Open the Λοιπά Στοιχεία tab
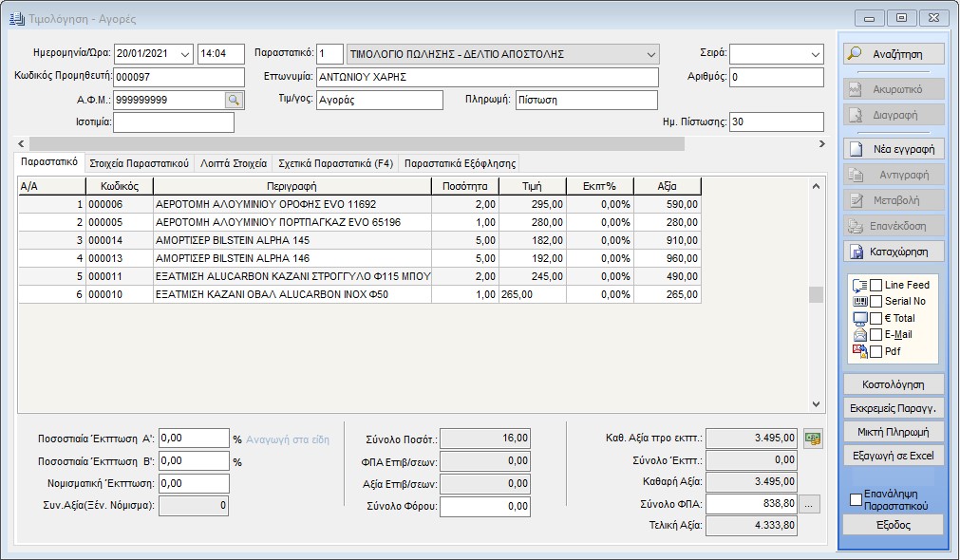The width and height of the screenshot is (960, 560). click(x=234, y=163)
